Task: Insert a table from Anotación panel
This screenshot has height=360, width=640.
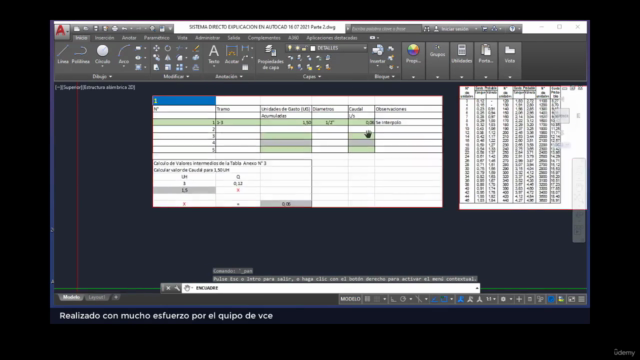Action: [x=245, y=67]
